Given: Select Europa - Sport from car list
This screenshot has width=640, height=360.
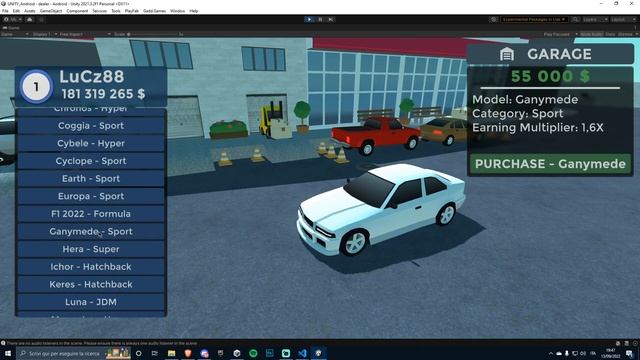Looking at the screenshot, I should 91,196.
